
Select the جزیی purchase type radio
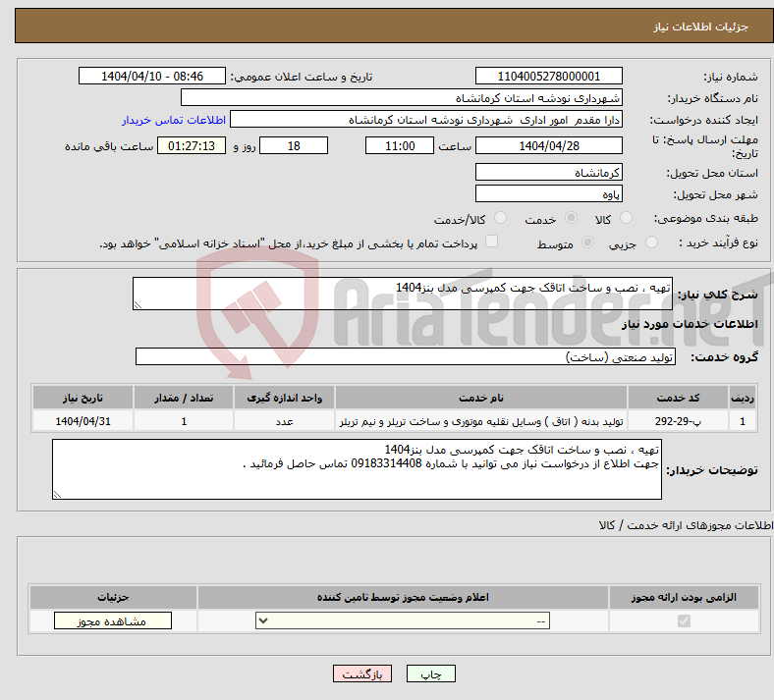[651, 242]
